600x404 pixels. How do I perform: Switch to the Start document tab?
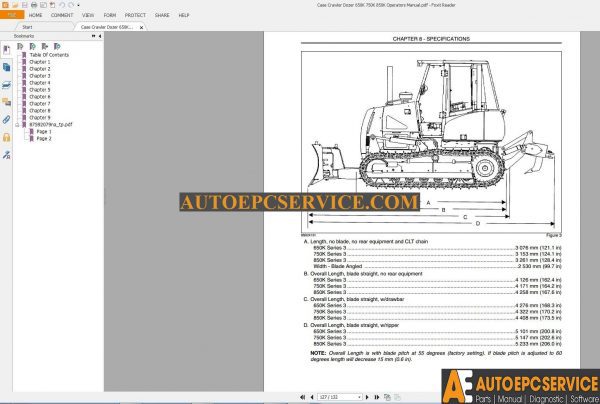coord(27,27)
